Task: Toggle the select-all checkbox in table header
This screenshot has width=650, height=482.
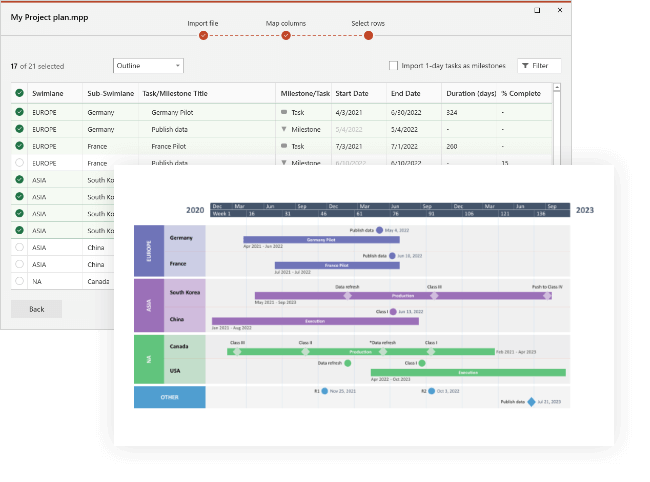Action: point(19,93)
